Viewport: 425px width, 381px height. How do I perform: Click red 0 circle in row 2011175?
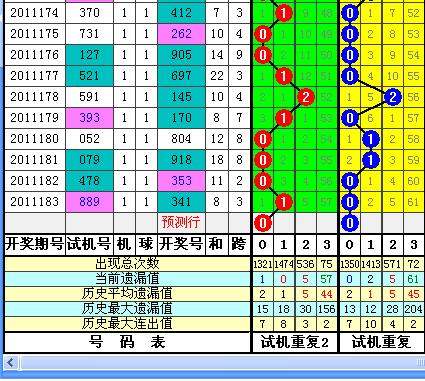coord(263,34)
